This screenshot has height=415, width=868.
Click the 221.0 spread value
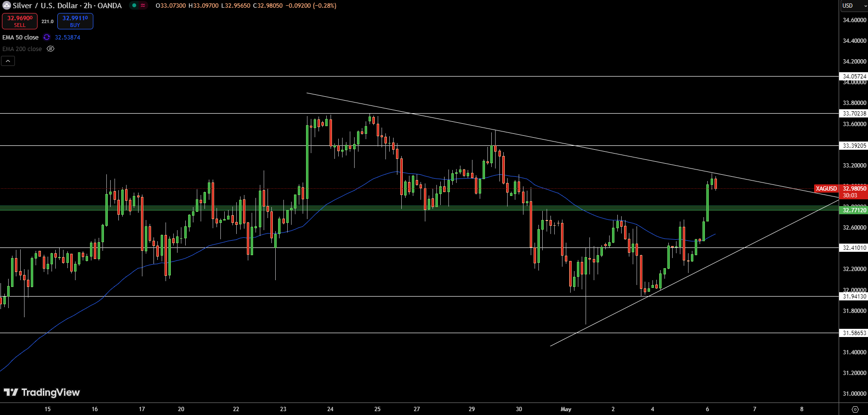coord(47,22)
